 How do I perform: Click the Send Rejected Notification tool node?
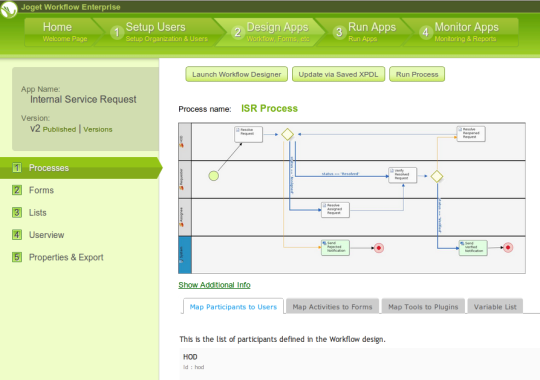point(335,248)
